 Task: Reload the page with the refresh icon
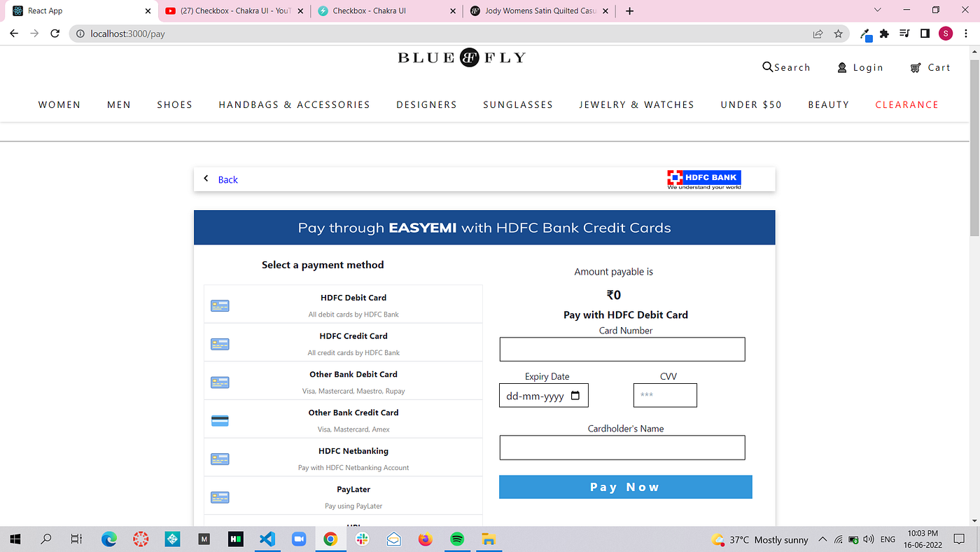[x=55, y=34]
